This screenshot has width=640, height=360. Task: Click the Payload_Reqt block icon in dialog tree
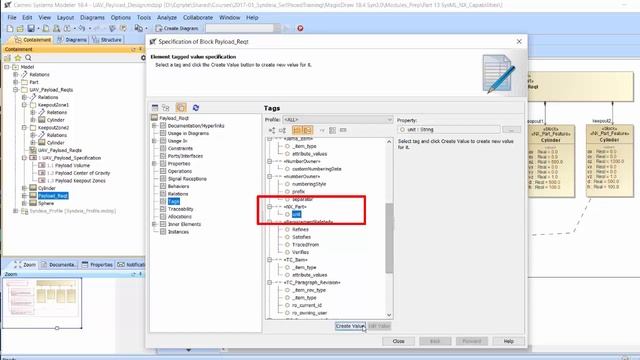[x=154, y=118]
